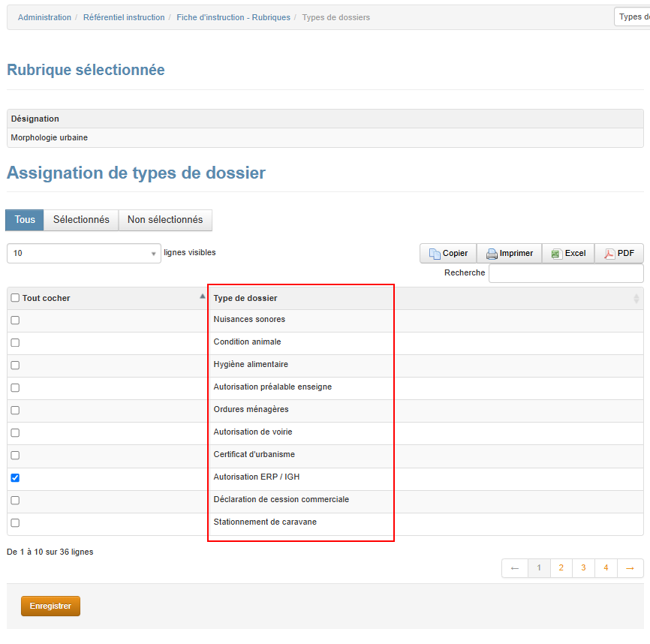Image resolution: width=650 pixels, height=644 pixels.
Task: Switch to the Sélectionnés tab
Action: click(x=81, y=220)
